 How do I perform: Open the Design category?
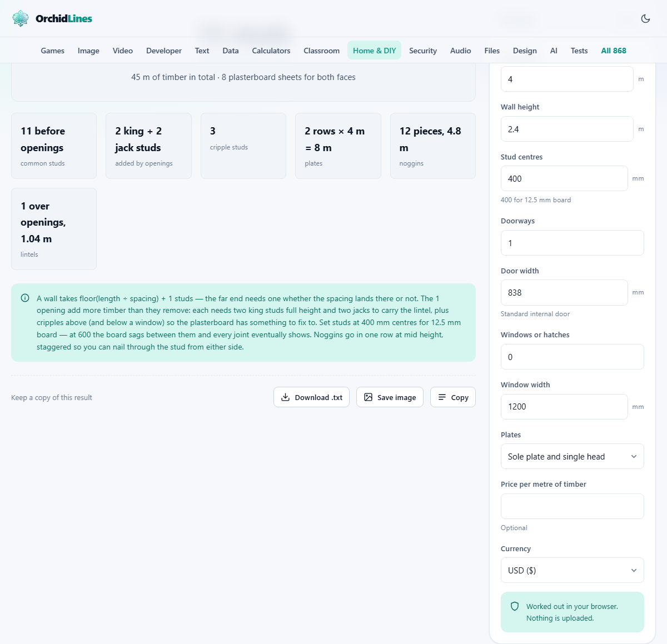(x=525, y=51)
